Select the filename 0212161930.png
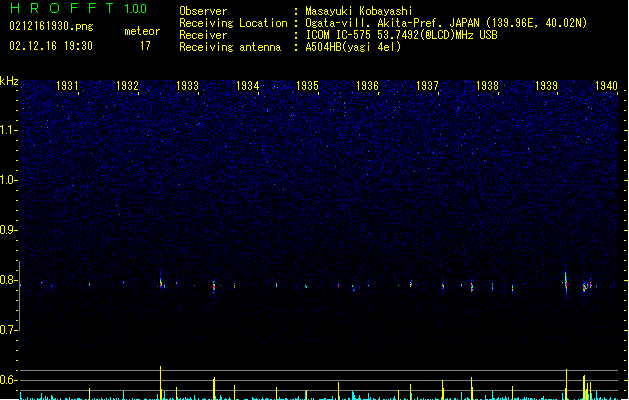The width and height of the screenshot is (629, 400). [x=51, y=26]
